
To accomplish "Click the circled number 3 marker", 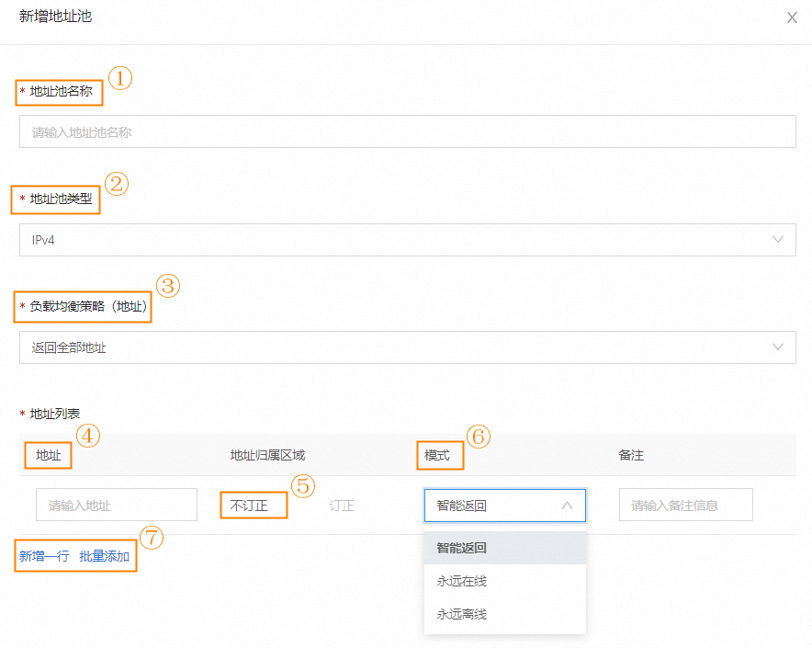I will coord(167,286).
